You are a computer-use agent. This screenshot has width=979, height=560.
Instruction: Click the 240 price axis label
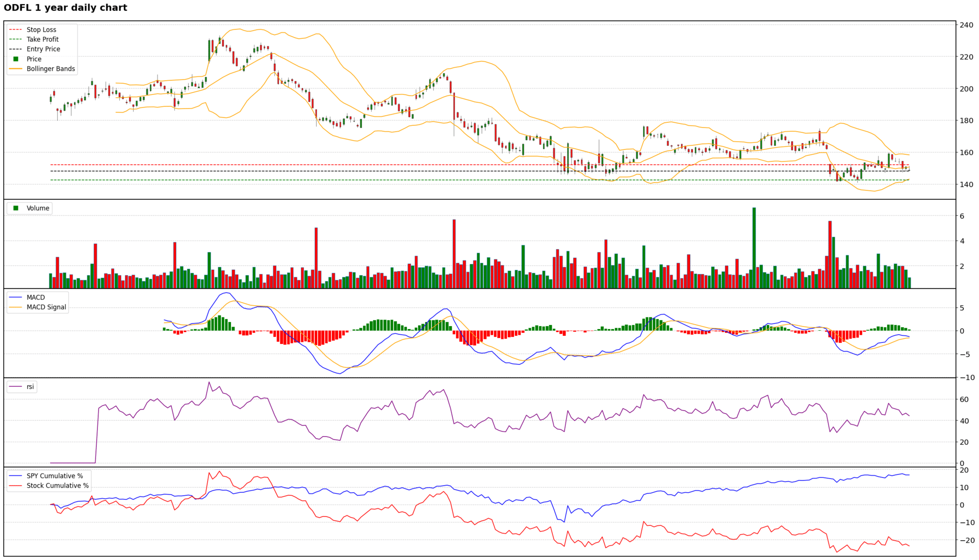pyautogui.click(x=966, y=25)
